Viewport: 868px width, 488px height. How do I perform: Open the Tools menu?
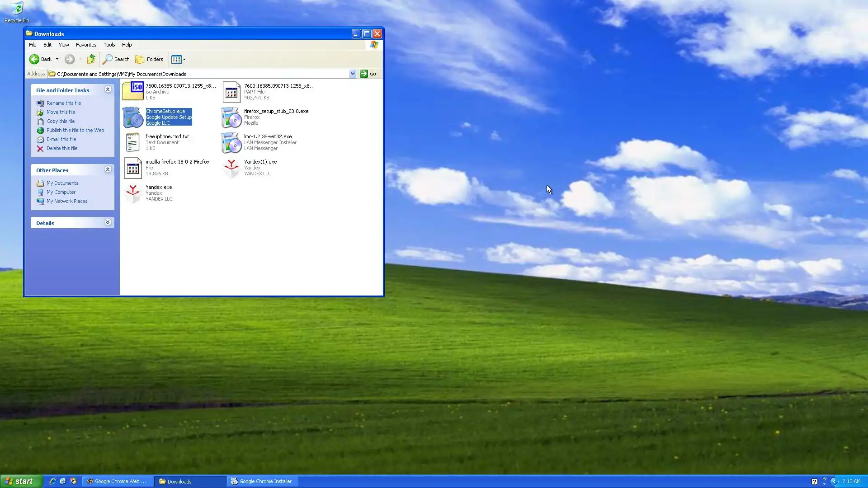click(x=109, y=45)
